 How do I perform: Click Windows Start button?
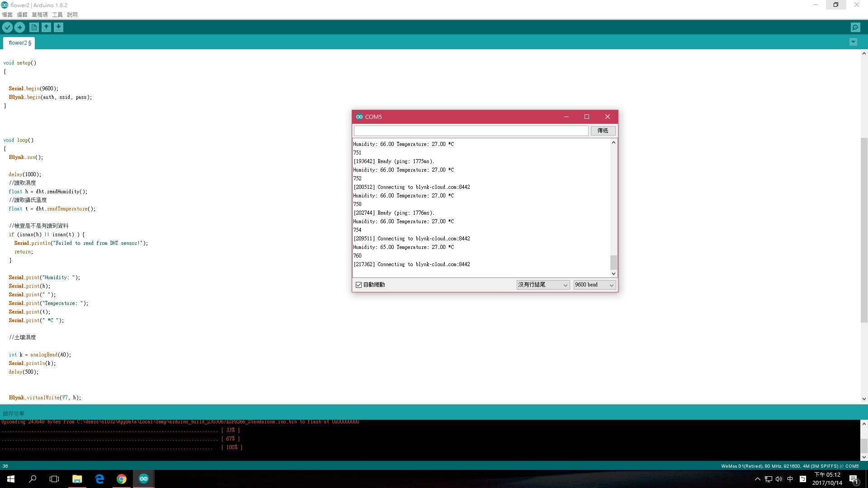coord(11,479)
